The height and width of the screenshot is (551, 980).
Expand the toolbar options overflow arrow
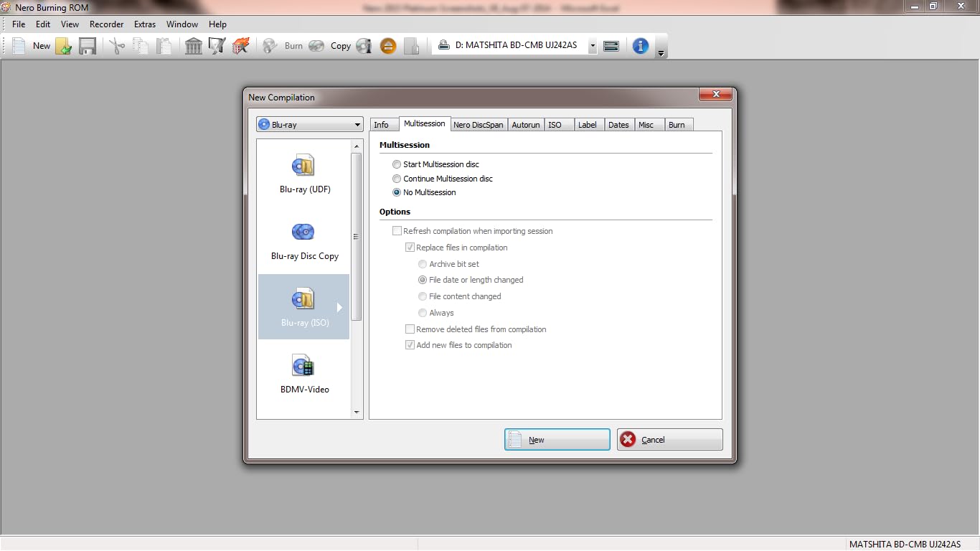point(661,52)
